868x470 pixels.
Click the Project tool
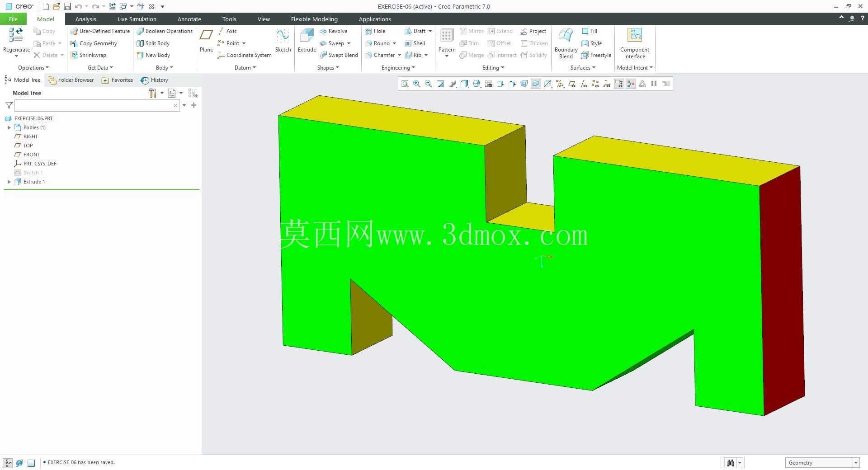click(x=533, y=31)
